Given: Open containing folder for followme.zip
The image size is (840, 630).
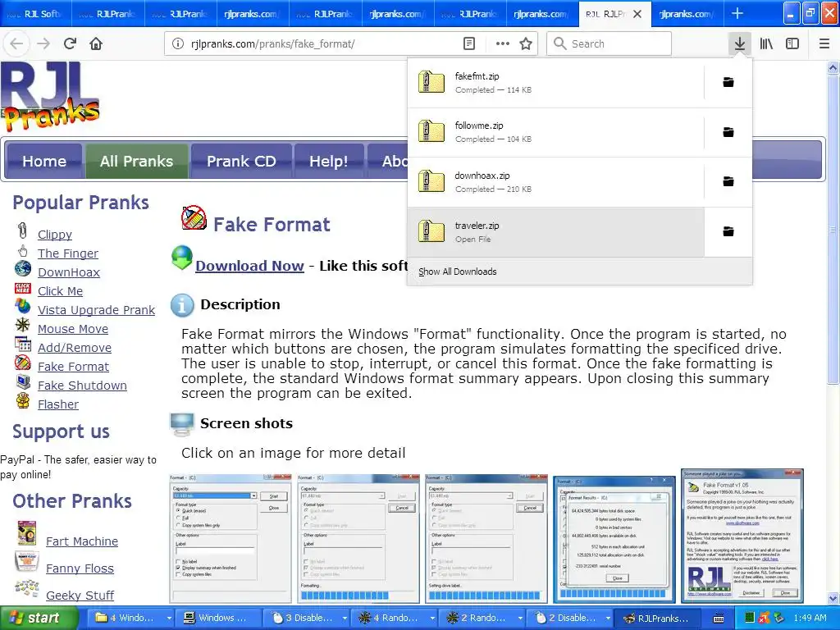Looking at the screenshot, I should click(x=728, y=132).
